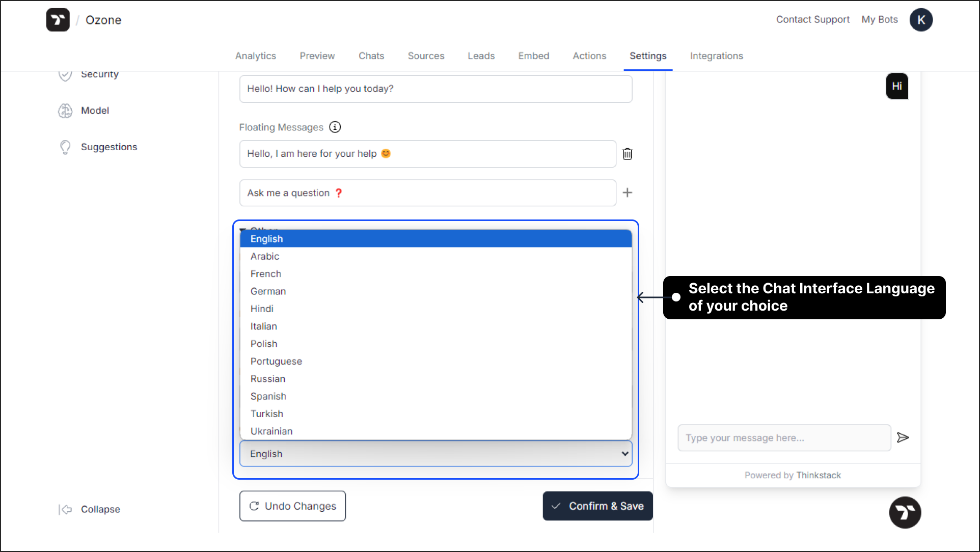Viewport: 980px width, 552px height.
Task: Open the Embed tab
Action: (534, 56)
